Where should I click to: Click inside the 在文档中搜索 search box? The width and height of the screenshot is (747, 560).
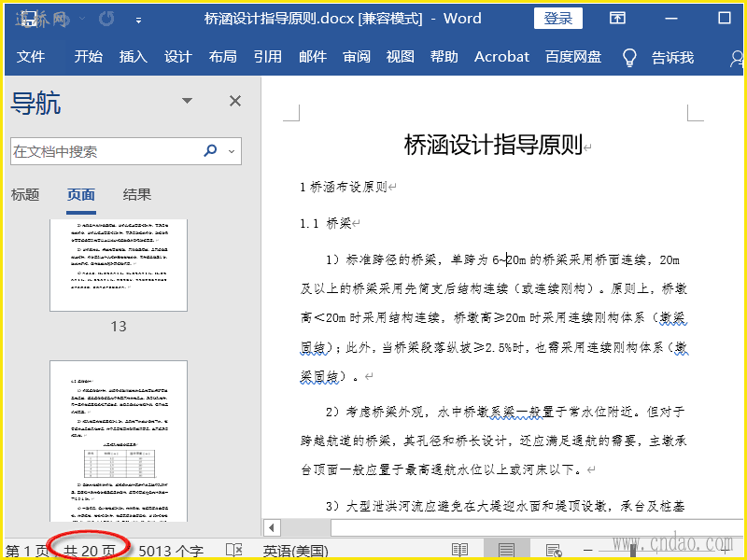click(103, 151)
